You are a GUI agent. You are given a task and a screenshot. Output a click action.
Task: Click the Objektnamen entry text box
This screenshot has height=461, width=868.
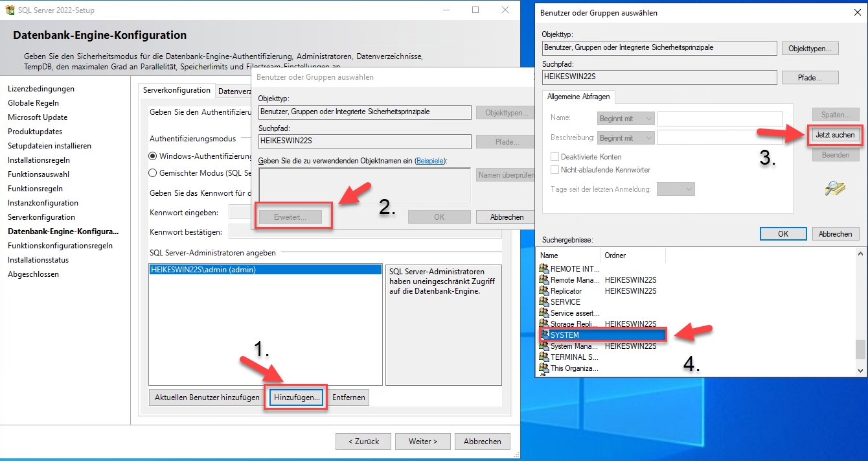click(365, 186)
